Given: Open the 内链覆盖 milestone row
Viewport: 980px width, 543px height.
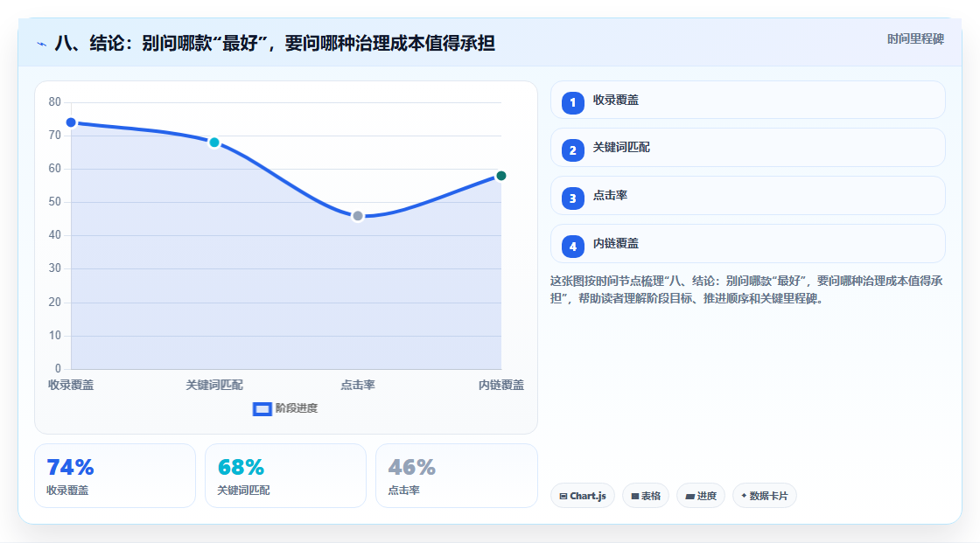Looking at the screenshot, I should click(x=747, y=244).
